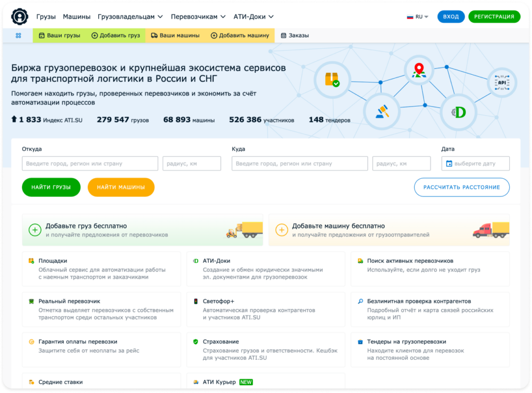Viewport: 532px width, 393px height.
Task: Click the РЕГИСТРАЦИЯ button
Action: pos(494,16)
